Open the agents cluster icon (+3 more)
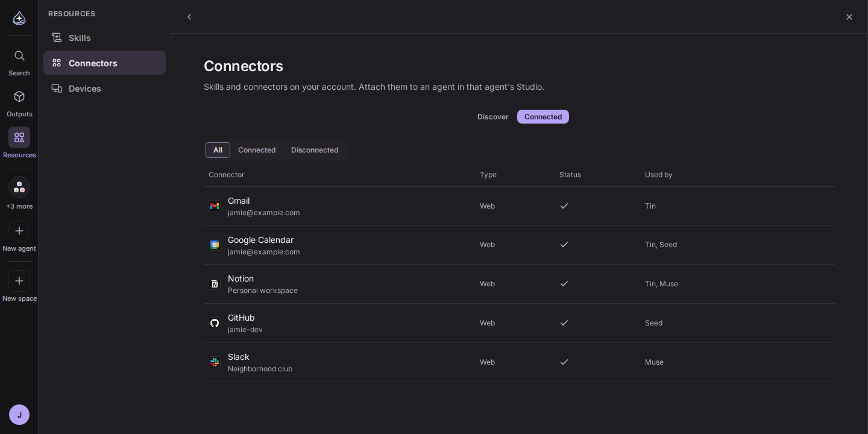 tap(19, 187)
